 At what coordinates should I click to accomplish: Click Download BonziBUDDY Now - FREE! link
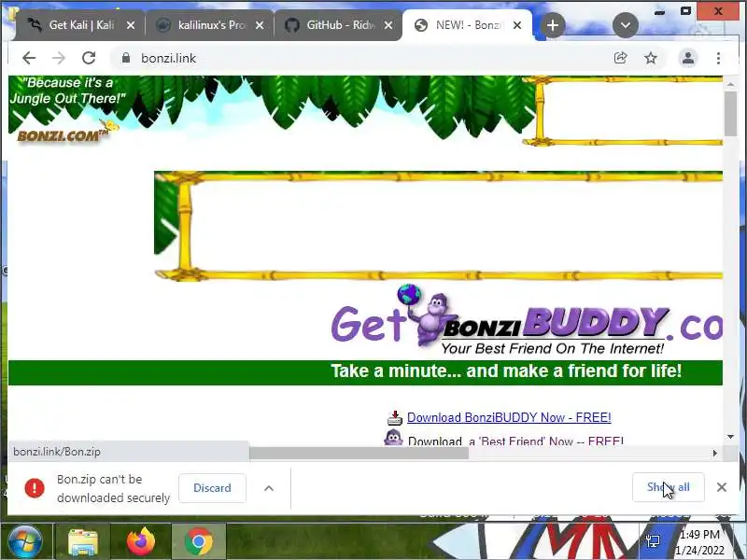(x=509, y=417)
